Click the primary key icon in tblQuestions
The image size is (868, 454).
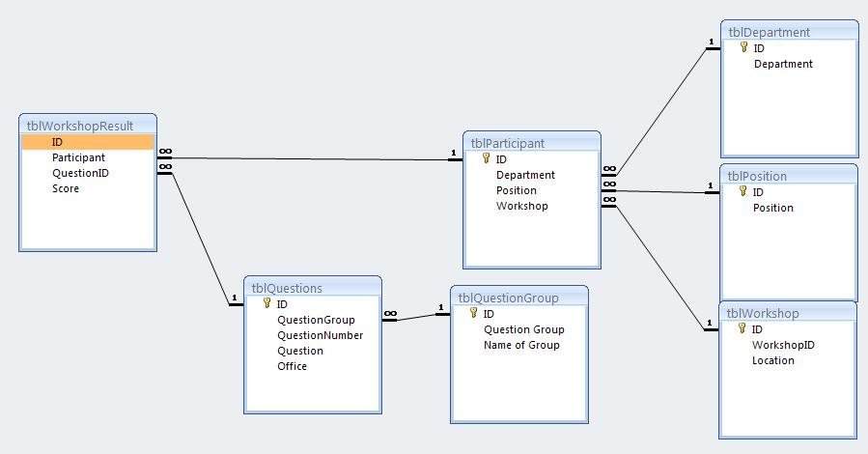click(x=266, y=303)
